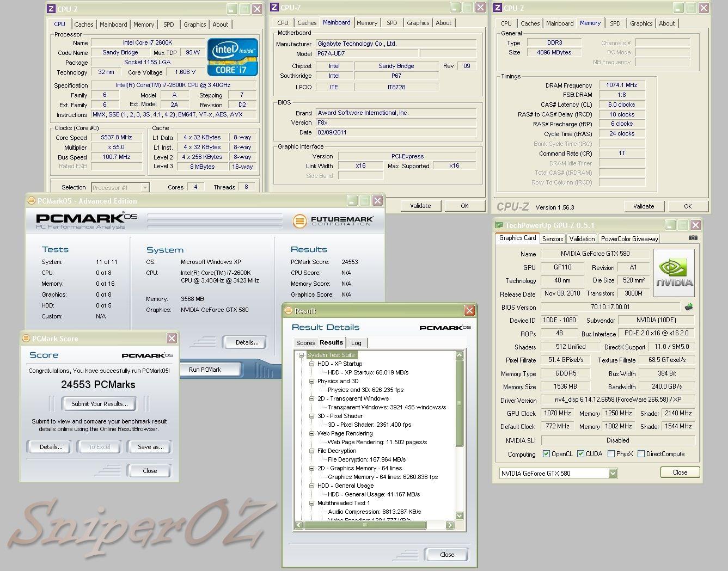Click the Core Speed value 5537.8 MHz

coord(117,138)
